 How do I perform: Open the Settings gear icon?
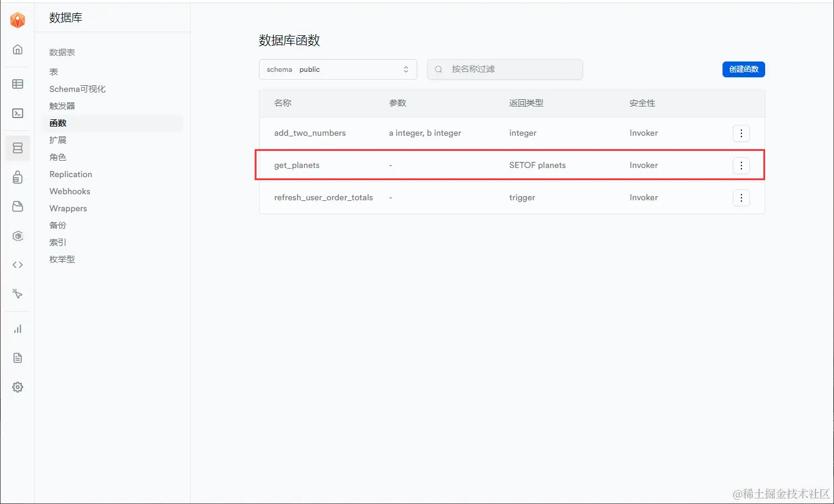coord(18,387)
